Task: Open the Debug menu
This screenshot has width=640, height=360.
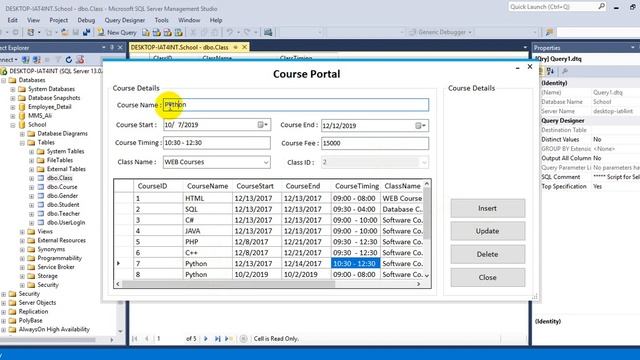Action: click(86, 20)
